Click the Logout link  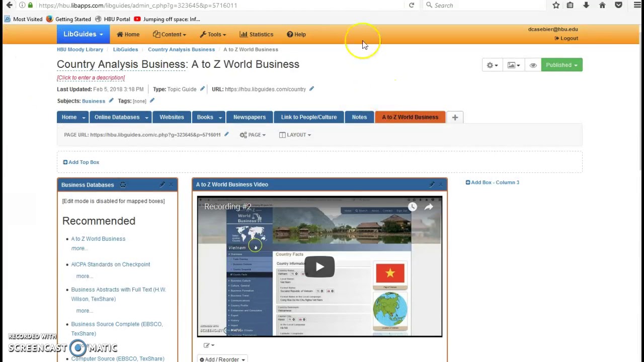[567, 38]
